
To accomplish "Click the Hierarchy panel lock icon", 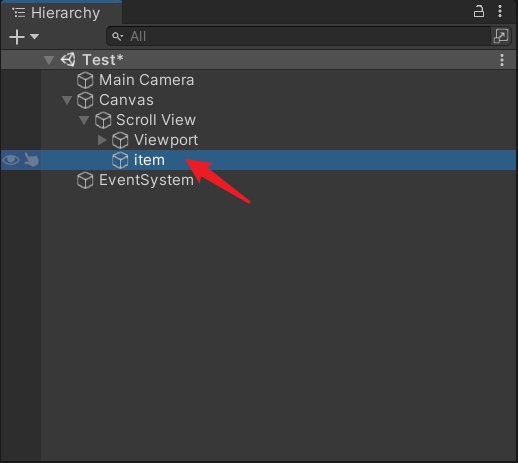I will 479,11.
